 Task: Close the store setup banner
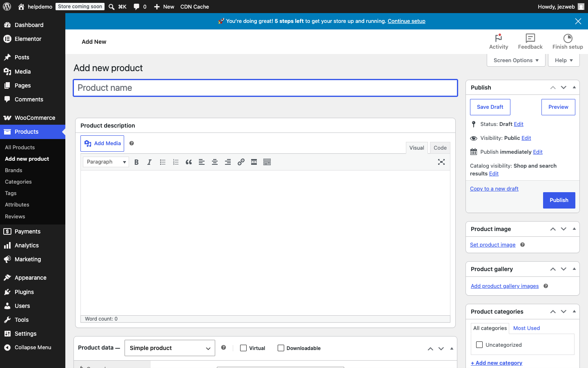[578, 21]
